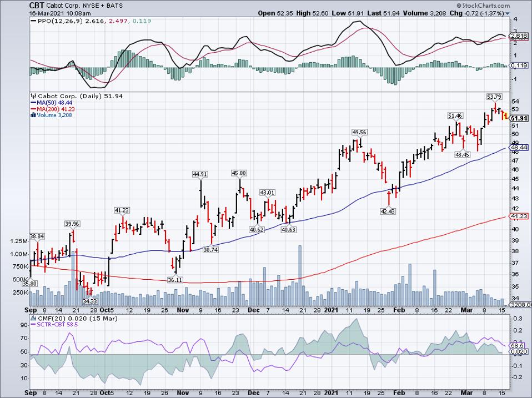
Task: Click the area chart icon before CMF(20)
Action: tap(33, 318)
